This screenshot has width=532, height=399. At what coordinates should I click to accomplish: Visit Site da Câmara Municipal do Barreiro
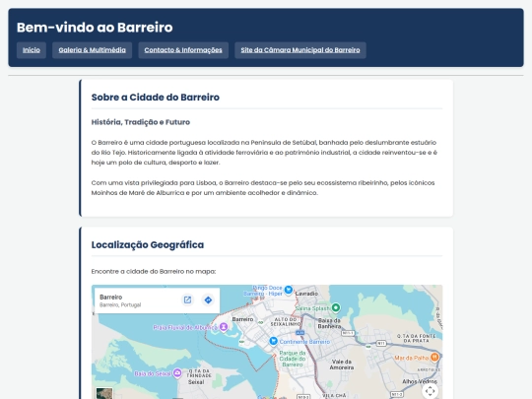(x=300, y=50)
